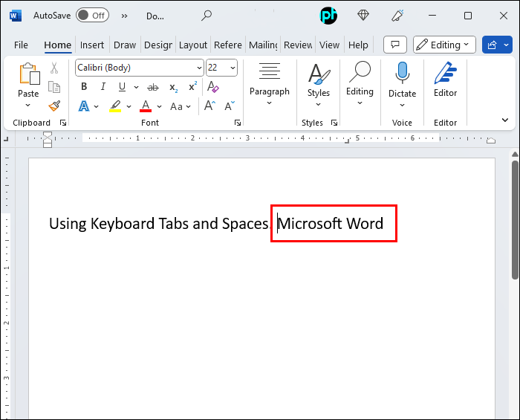Show more Quick Access commands
This screenshot has height=420, width=520.
(124, 16)
